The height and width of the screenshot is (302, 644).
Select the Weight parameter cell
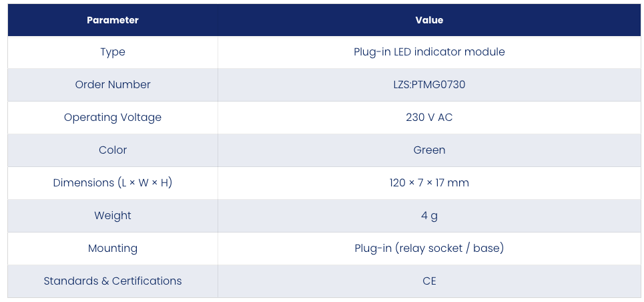click(113, 216)
